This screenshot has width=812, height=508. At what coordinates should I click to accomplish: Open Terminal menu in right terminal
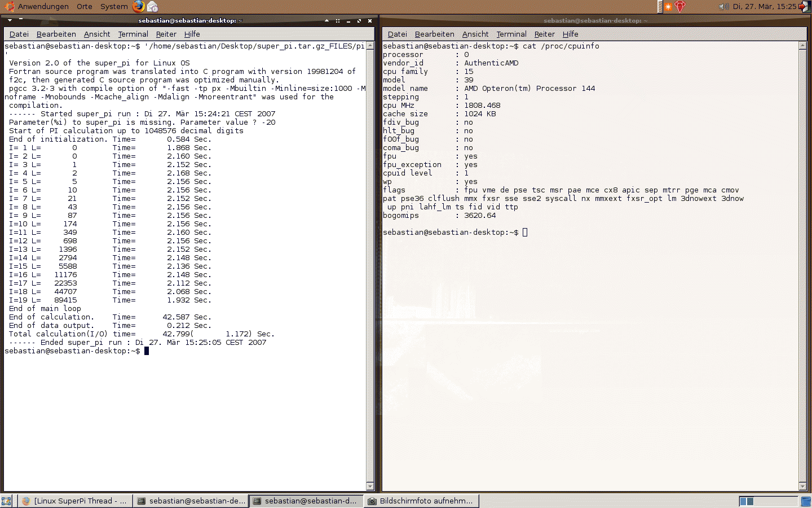click(511, 34)
